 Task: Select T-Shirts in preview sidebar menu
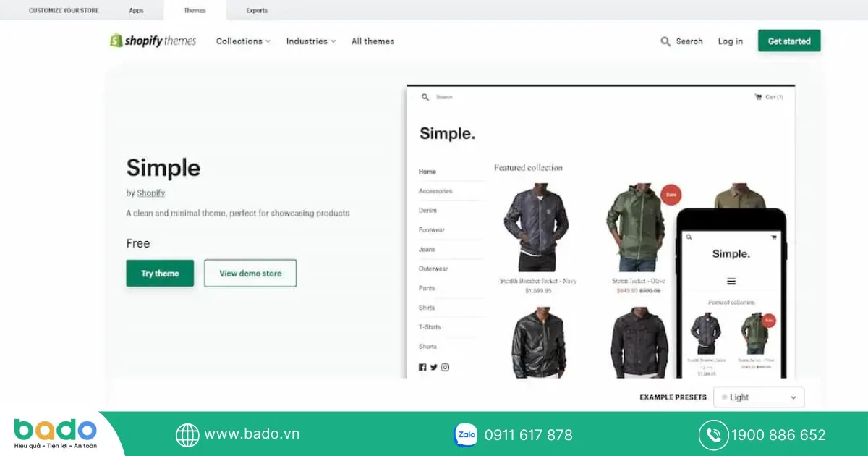coord(430,327)
